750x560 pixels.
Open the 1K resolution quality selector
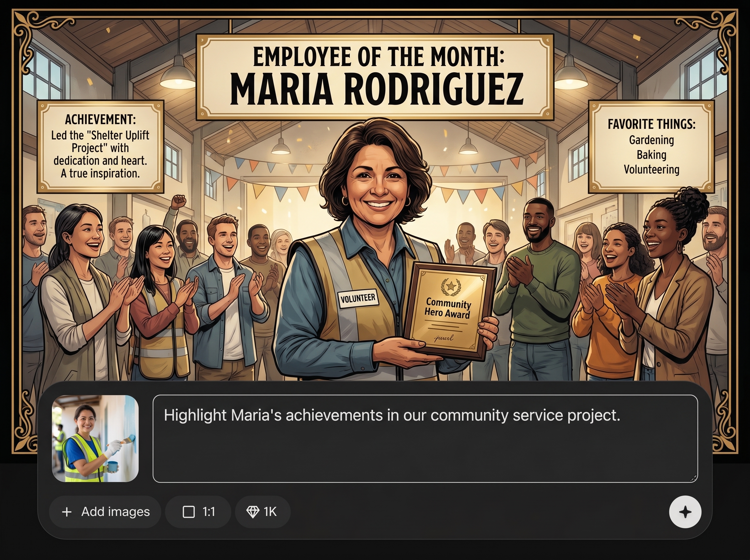coord(262,512)
